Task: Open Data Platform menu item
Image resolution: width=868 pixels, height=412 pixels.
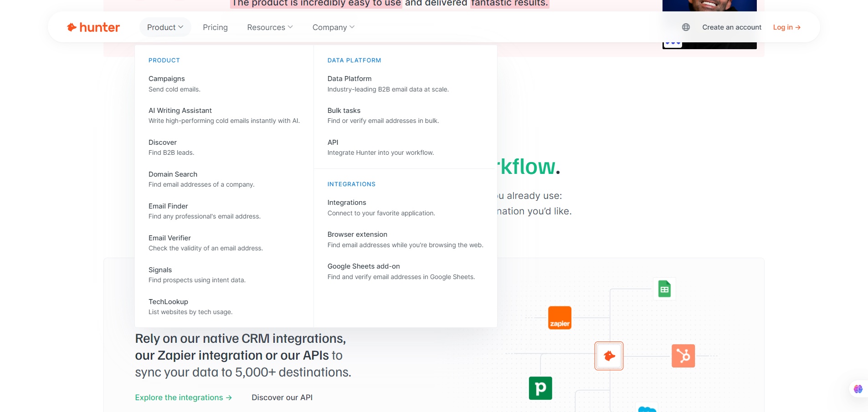Action: pos(349,79)
